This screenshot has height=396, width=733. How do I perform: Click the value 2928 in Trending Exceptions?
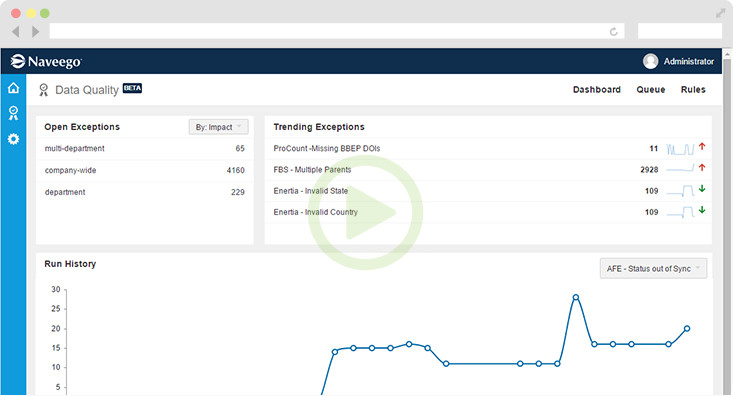pyautogui.click(x=649, y=170)
